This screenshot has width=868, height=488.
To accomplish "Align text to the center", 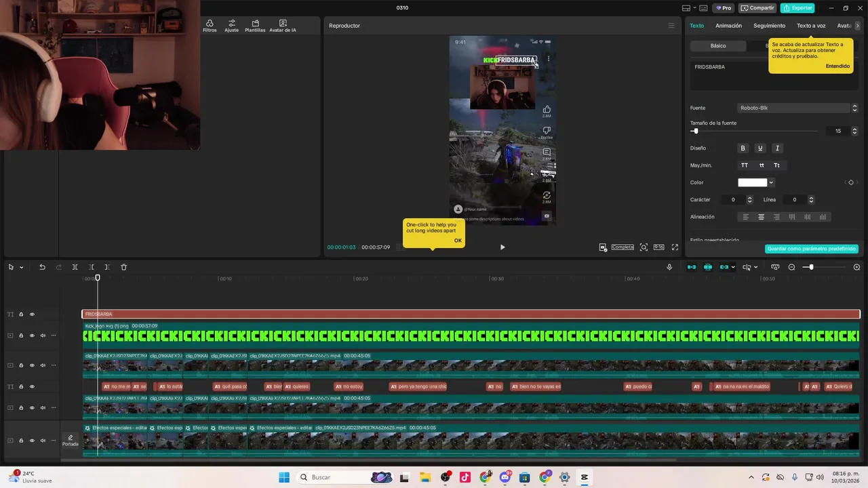I will click(761, 217).
